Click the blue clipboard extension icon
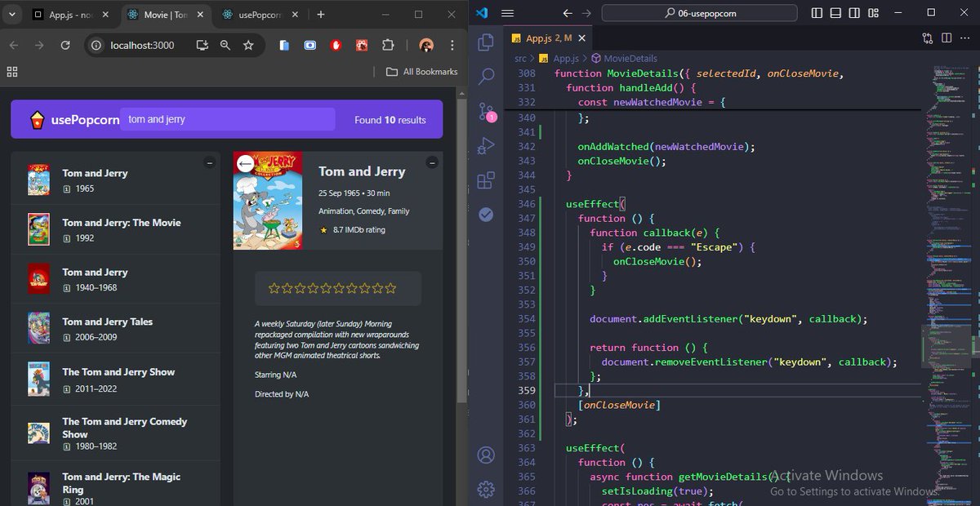 (283, 45)
